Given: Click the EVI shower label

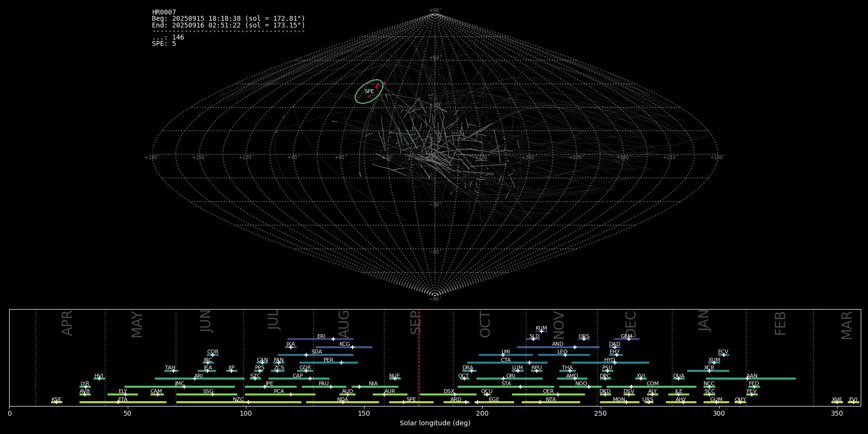Looking at the screenshot, I should (853, 400).
